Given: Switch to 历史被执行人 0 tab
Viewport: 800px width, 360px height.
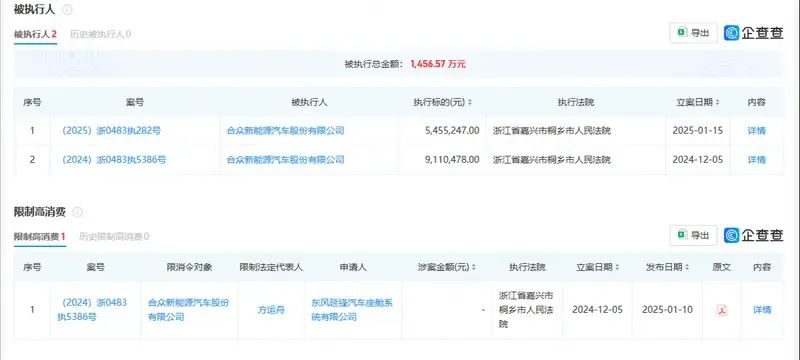Looking at the screenshot, I should coord(101,35).
